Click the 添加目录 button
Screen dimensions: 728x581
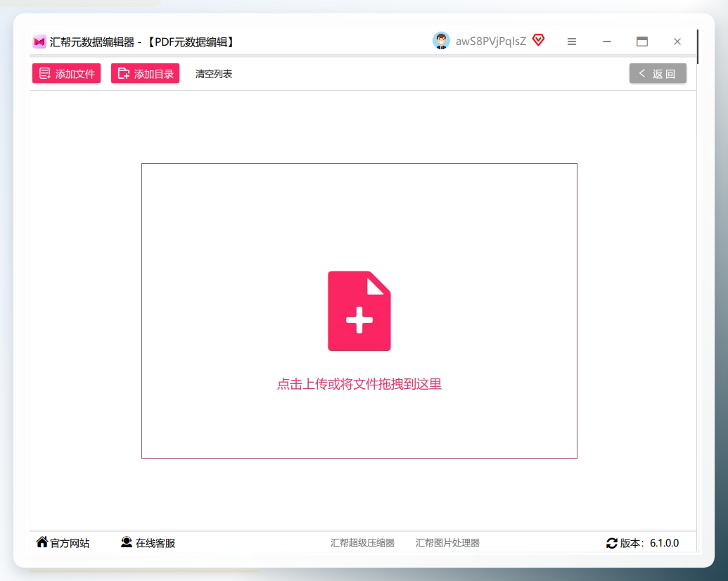146,73
